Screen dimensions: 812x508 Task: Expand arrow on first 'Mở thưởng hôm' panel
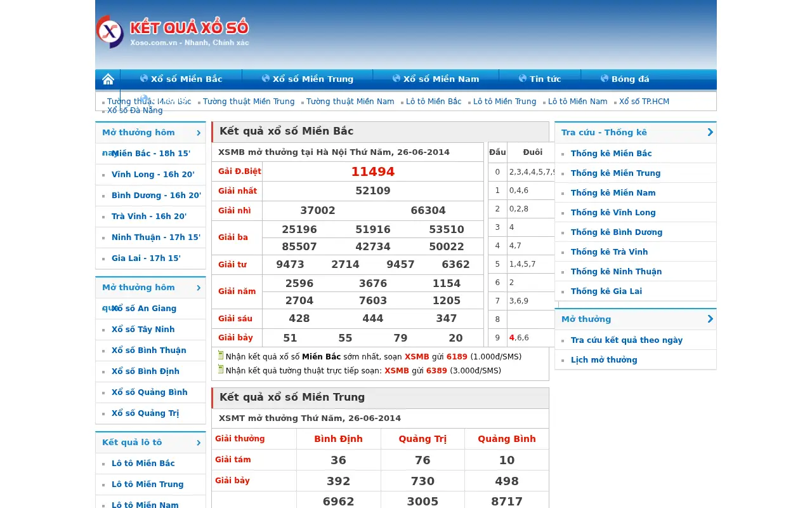[199, 133]
